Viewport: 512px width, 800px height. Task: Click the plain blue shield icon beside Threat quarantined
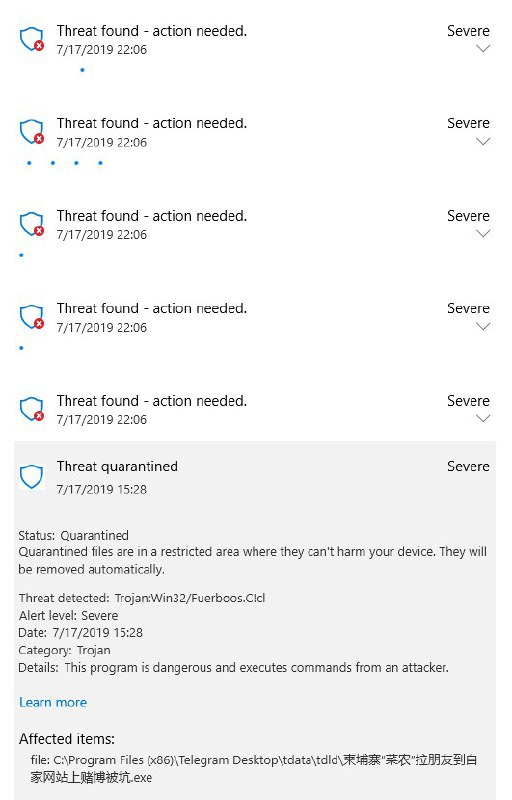(32, 477)
